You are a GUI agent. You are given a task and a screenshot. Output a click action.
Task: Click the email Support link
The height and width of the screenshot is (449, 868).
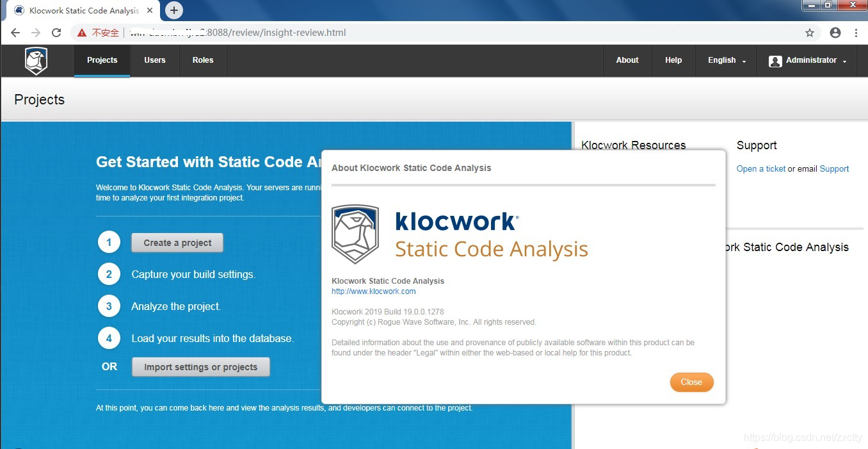pos(834,169)
